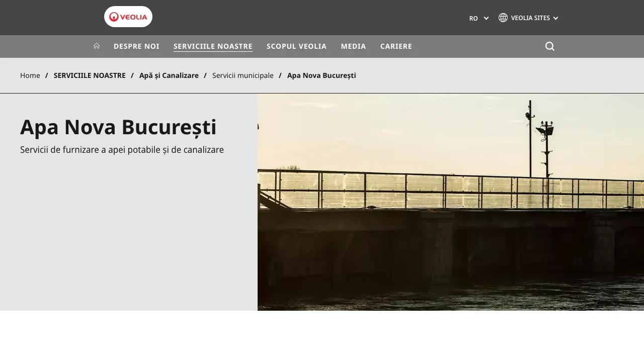Open the Despre Noi menu

136,46
